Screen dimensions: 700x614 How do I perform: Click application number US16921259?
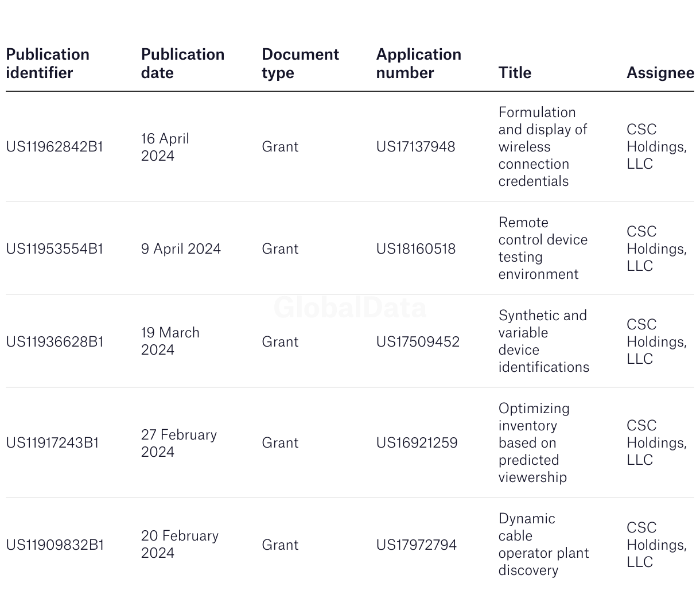pyautogui.click(x=417, y=443)
